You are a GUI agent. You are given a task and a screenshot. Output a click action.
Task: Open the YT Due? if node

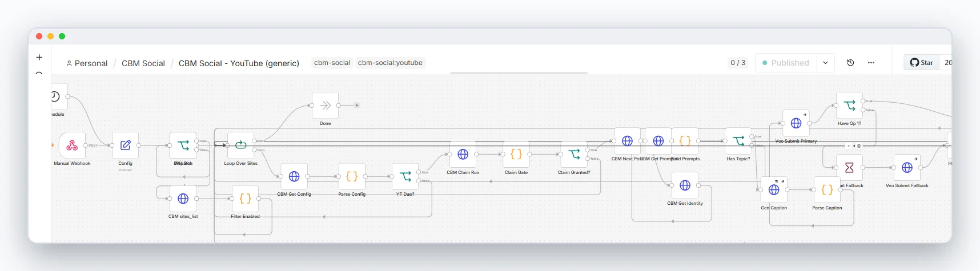click(405, 177)
